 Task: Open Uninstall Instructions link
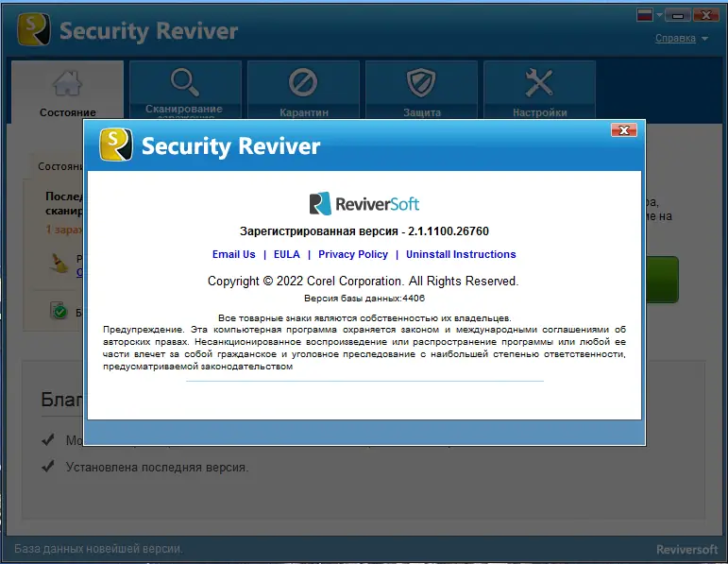pos(461,254)
